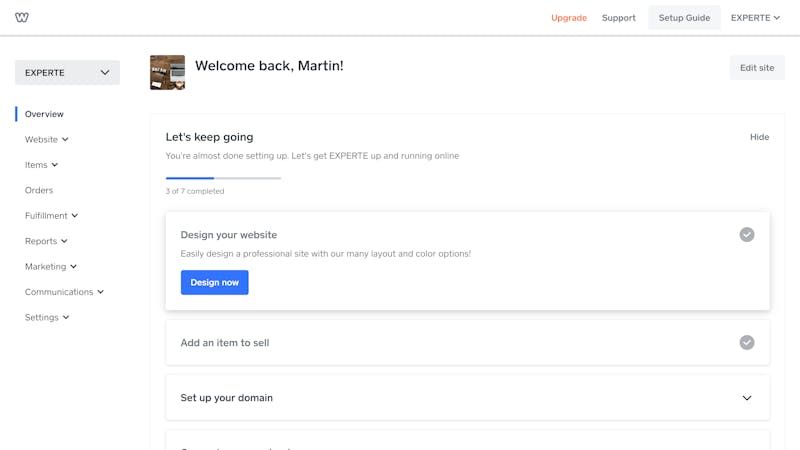Image resolution: width=800 pixels, height=450 pixels.
Task: Expand the Marketing sidebar section
Action: point(51,267)
